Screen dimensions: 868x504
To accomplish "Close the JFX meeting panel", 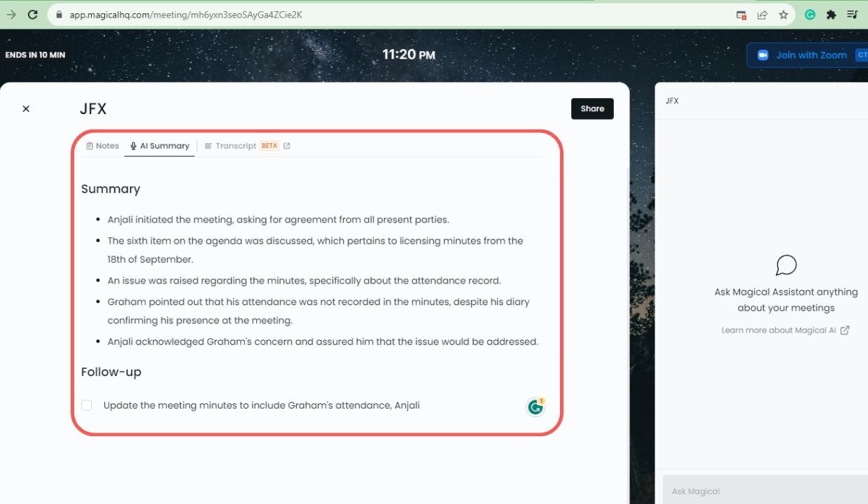I will pyautogui.click(x=26, y=108).
